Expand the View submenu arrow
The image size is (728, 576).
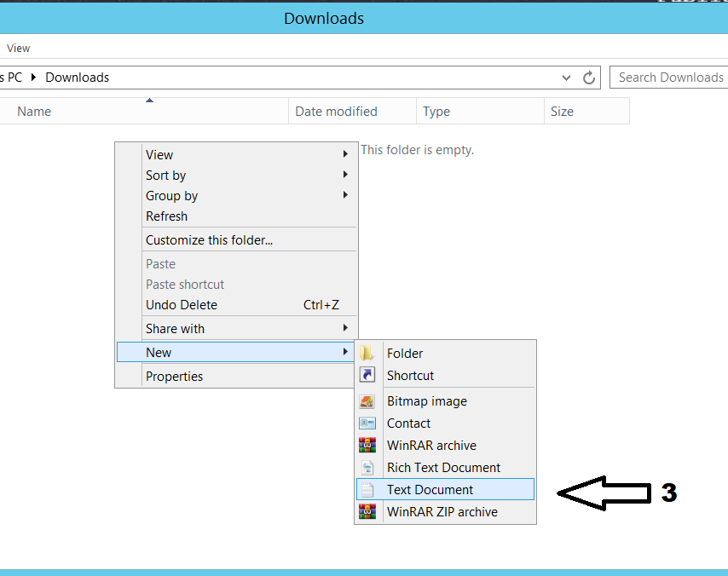(345, 154)
